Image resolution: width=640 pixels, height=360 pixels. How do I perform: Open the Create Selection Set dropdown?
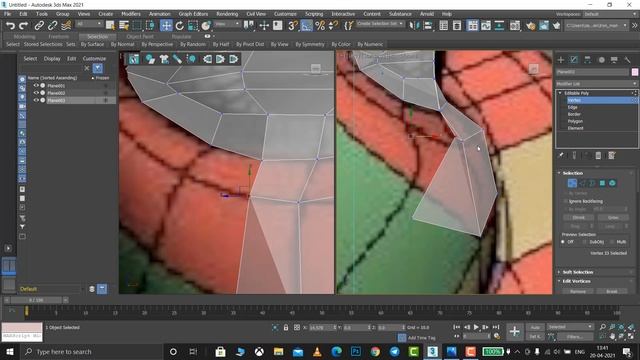[380, 24]
